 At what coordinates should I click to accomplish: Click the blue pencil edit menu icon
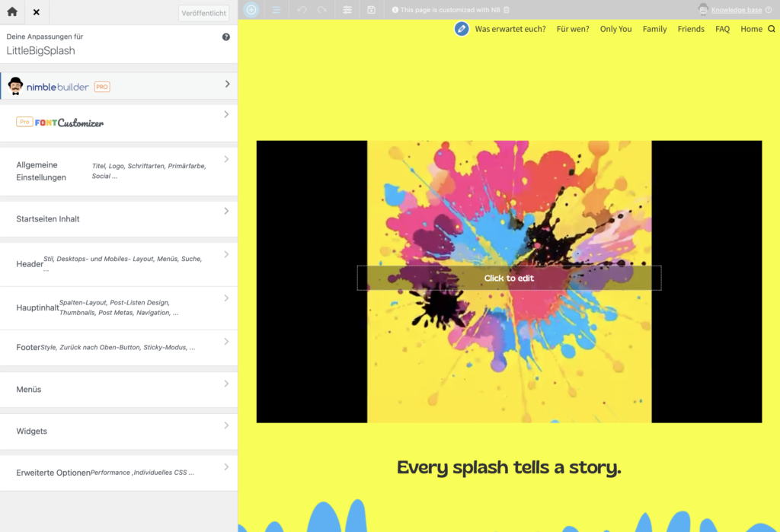[462, 29]
